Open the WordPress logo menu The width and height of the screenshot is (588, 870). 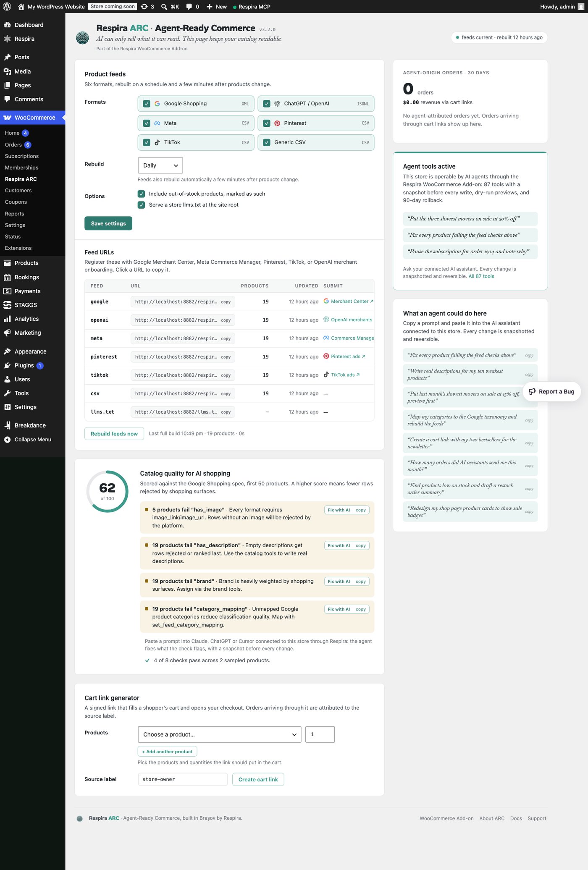point(7,6)
